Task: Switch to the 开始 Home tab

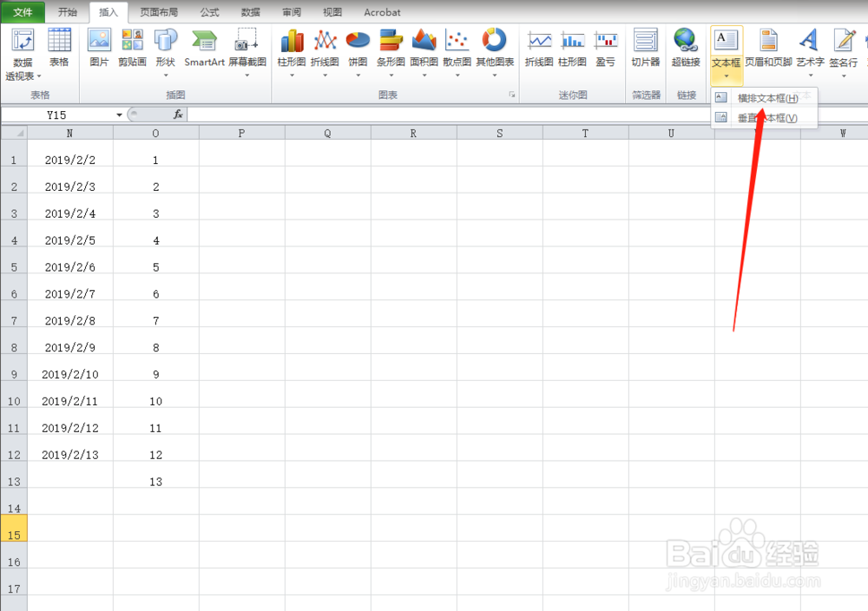Action: point(68,12)
